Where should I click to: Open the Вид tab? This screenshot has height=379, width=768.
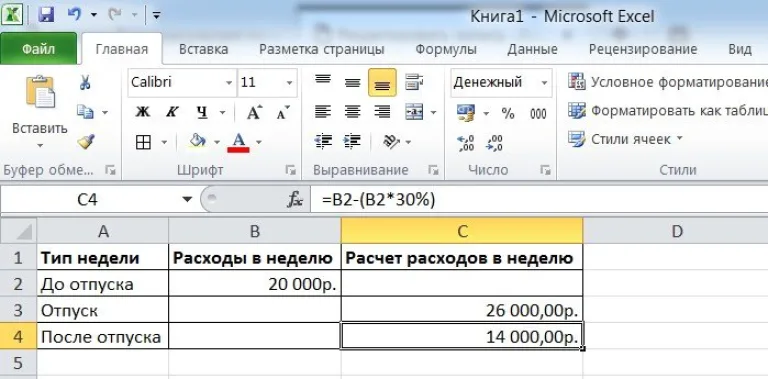(740, 49)
